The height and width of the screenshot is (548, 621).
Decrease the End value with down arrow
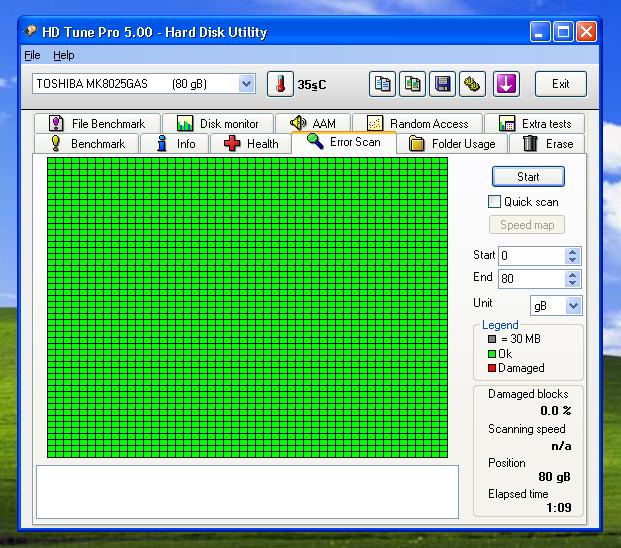click(572, 283)
